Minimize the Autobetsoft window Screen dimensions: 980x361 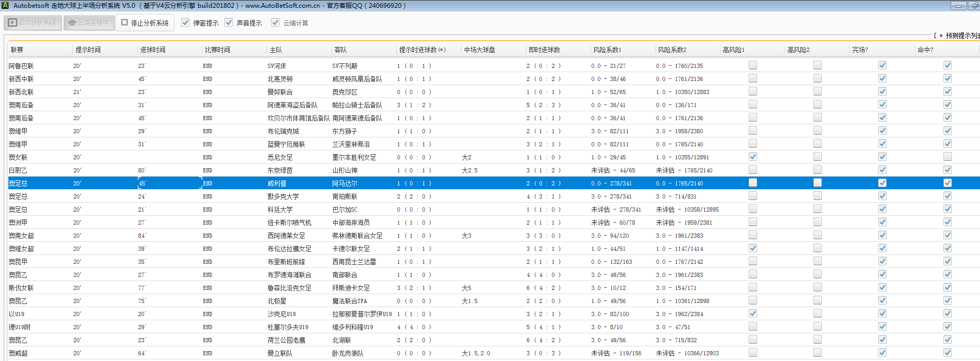pos(958,6)
